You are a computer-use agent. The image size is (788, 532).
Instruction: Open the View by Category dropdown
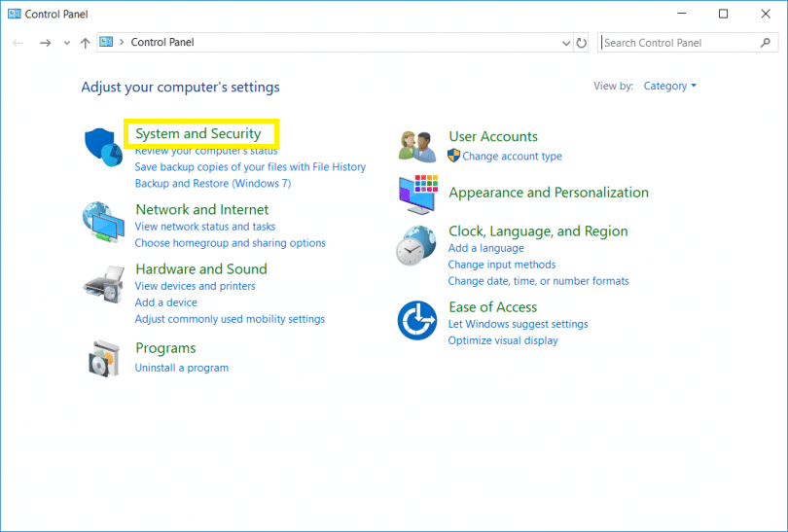click(x=670, y=86)
